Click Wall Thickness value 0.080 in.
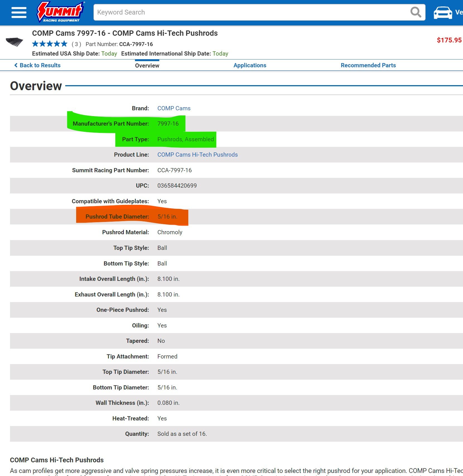This screenshot has height=476, width=463. [x=168, y=403]
